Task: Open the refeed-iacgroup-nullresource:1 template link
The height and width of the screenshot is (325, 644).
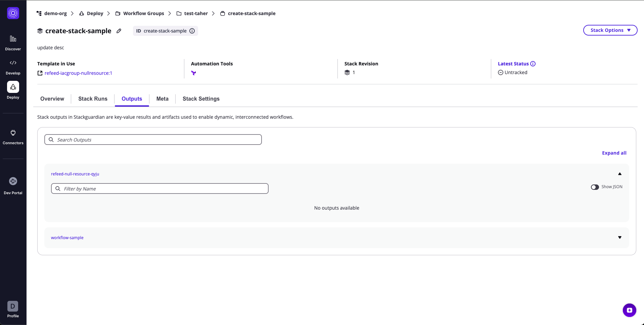Action: [x=78, y=73]
